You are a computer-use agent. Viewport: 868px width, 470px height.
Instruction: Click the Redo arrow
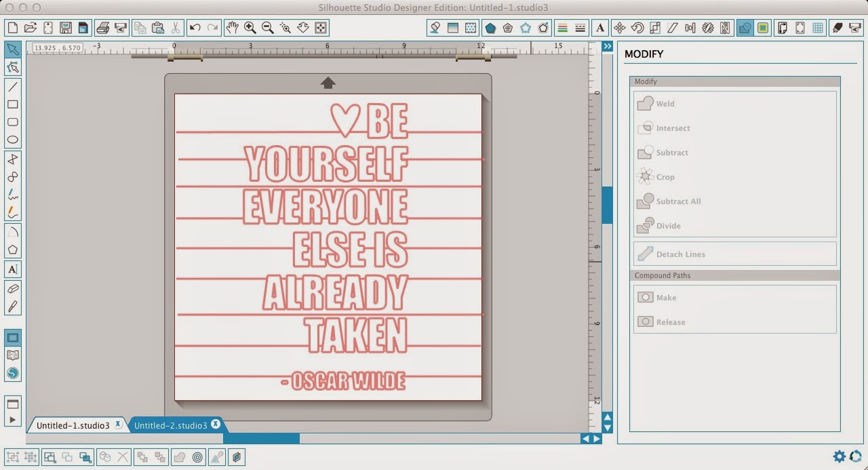pos(213,28)
